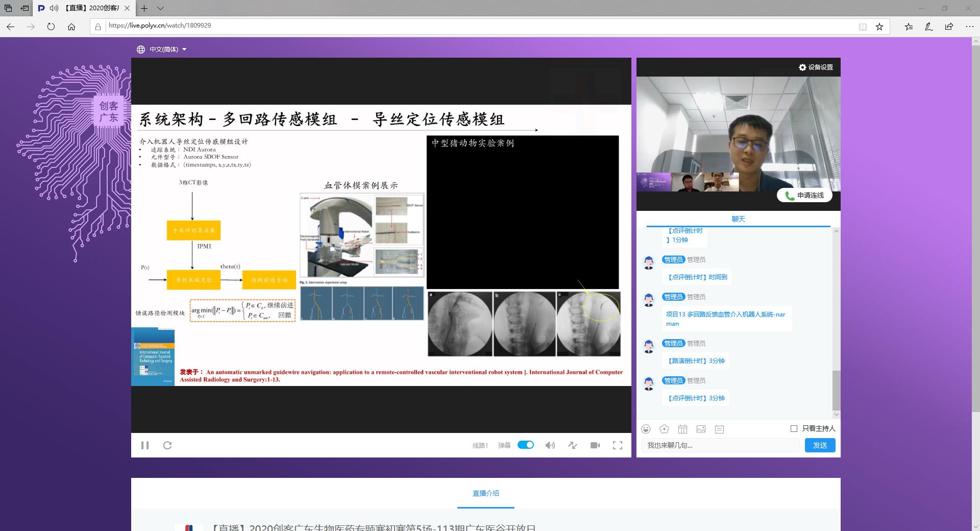Click the chat panel vertical scrollbar
This screenshot has height=531, width=980.
(836, 390)
